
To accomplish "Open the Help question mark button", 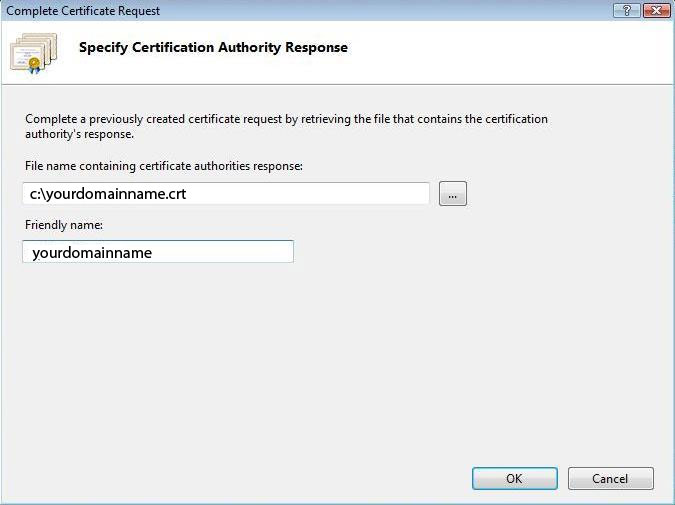I will click(627, 10).
